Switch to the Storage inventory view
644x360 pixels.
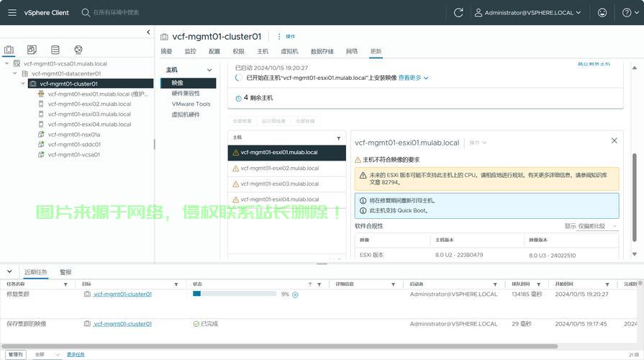(x=55, y=50)
